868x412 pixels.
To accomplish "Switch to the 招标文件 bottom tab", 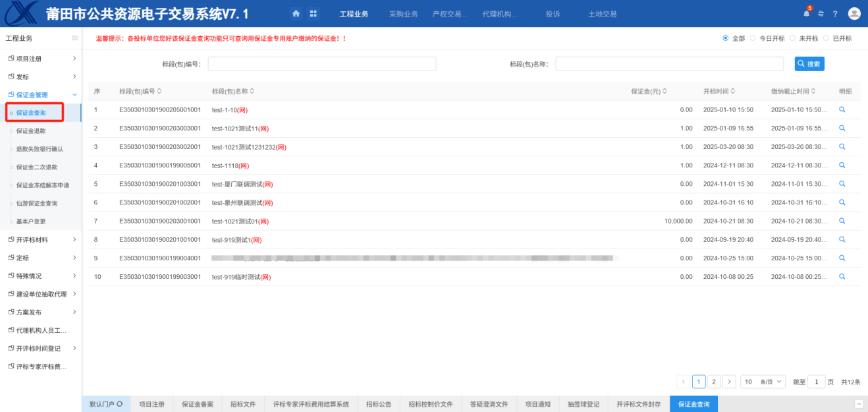I will pyautogui.click(x=243, y=404).
